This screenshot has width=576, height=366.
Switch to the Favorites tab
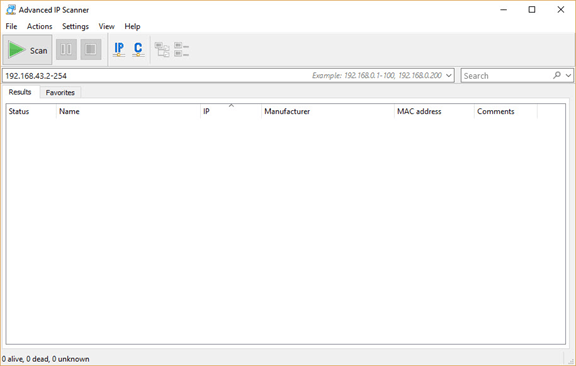(x=60, y=93)
